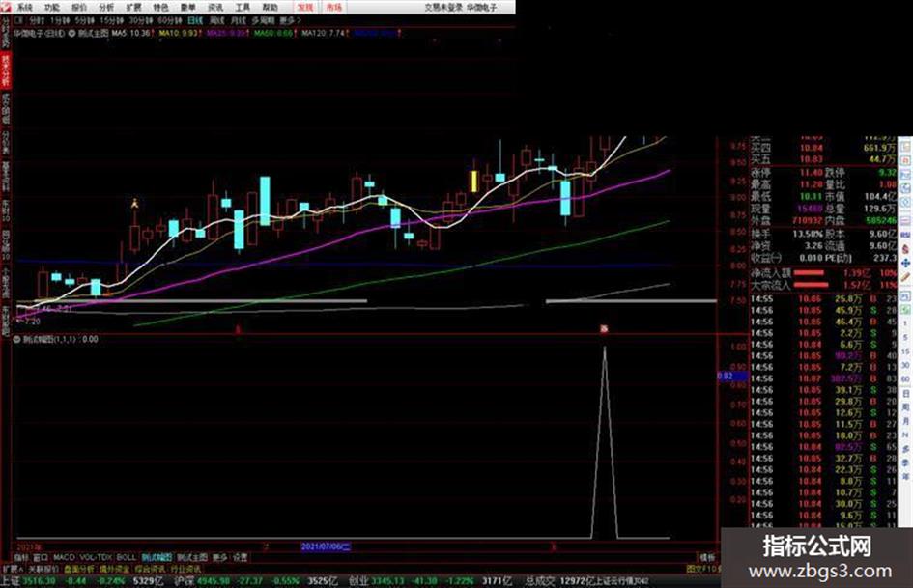
Task: Select the 月线 monthly period
Action: [x=238, y=20]
